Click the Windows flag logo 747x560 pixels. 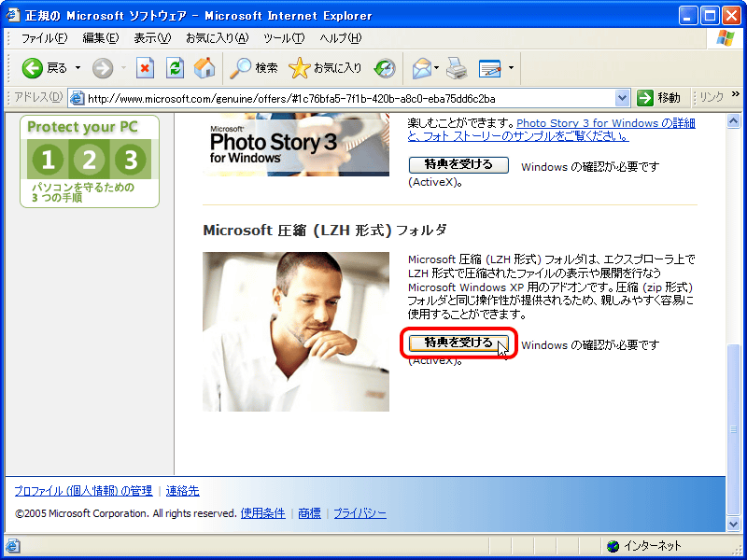[725, 38]
